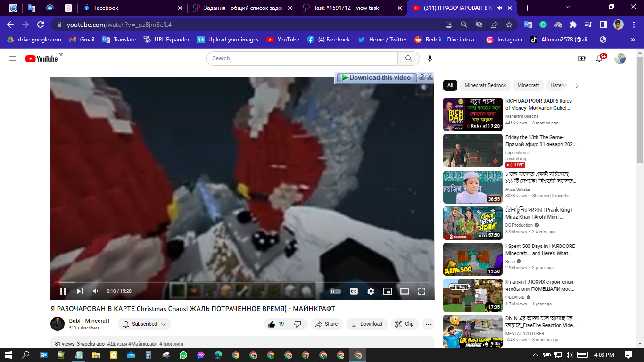
Task: Open Bubl - Minecraft channel page
Action: pyautogui.click(x=89, y=321)
